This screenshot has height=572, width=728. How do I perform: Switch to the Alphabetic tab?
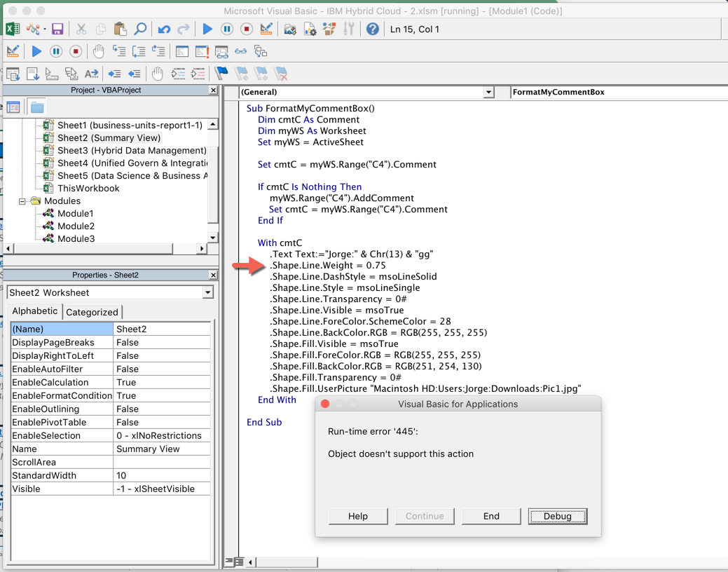35,311
